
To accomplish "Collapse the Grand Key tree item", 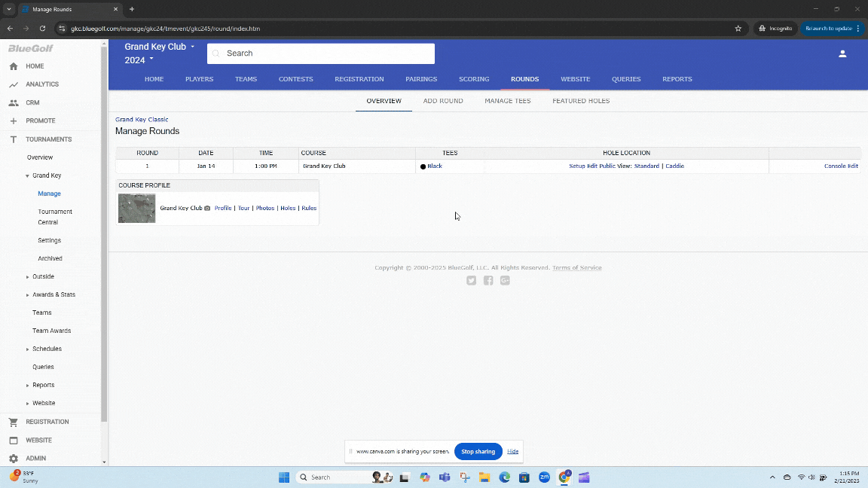I will [27, 176].
